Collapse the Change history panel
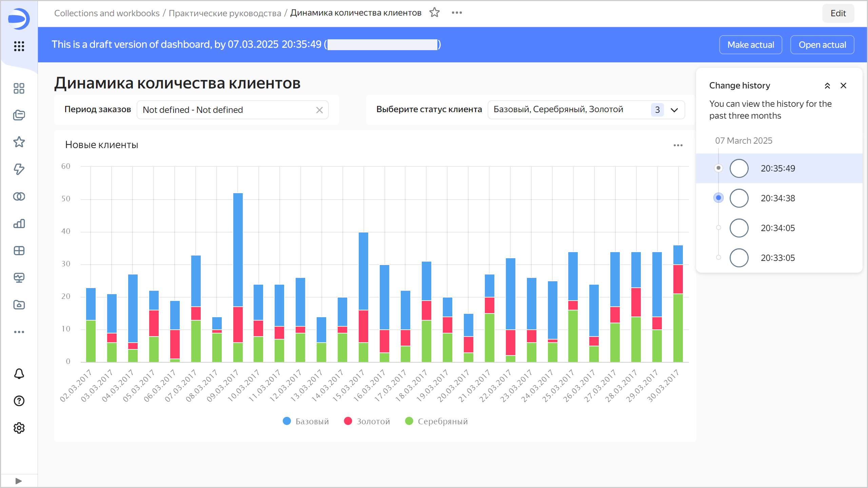The width and height of the screenshot is (868, 488). point(827,86)
